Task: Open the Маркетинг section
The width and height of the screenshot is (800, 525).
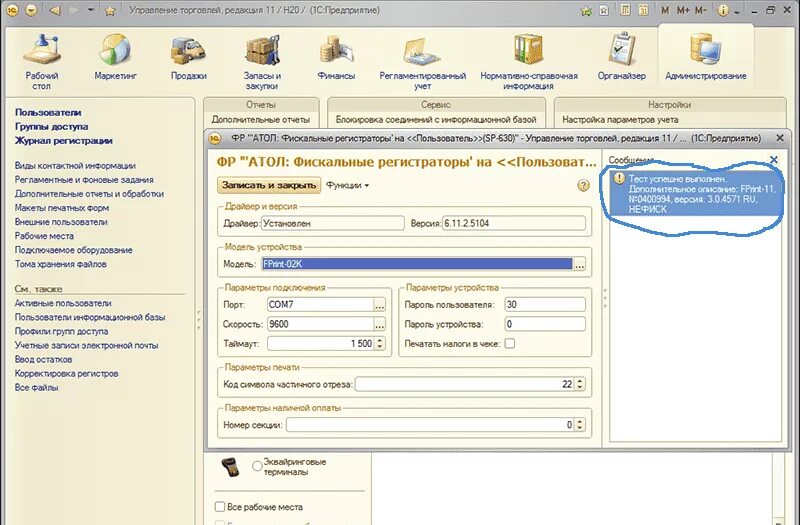Action: (x=115, y=57)
